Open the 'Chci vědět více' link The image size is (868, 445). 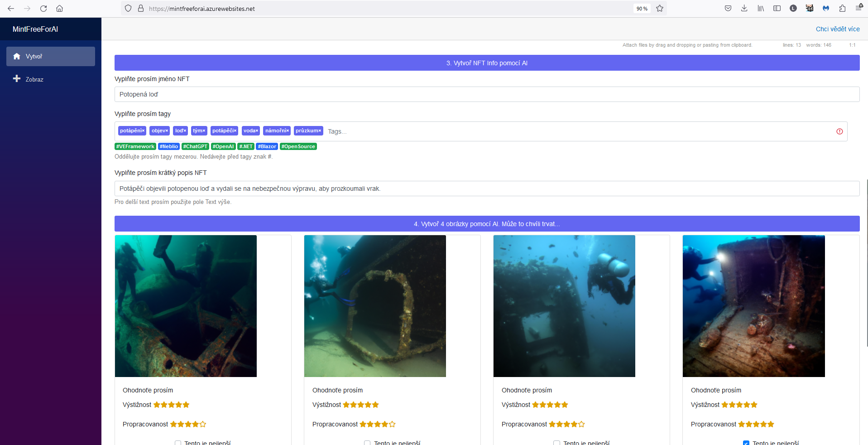(838, 29)
